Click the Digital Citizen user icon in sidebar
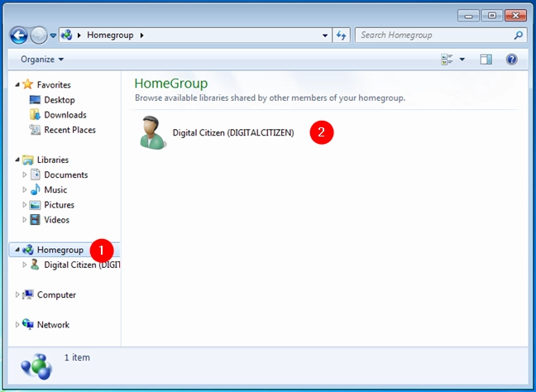Viewport: 536px width, 392px height. point(35,265)
